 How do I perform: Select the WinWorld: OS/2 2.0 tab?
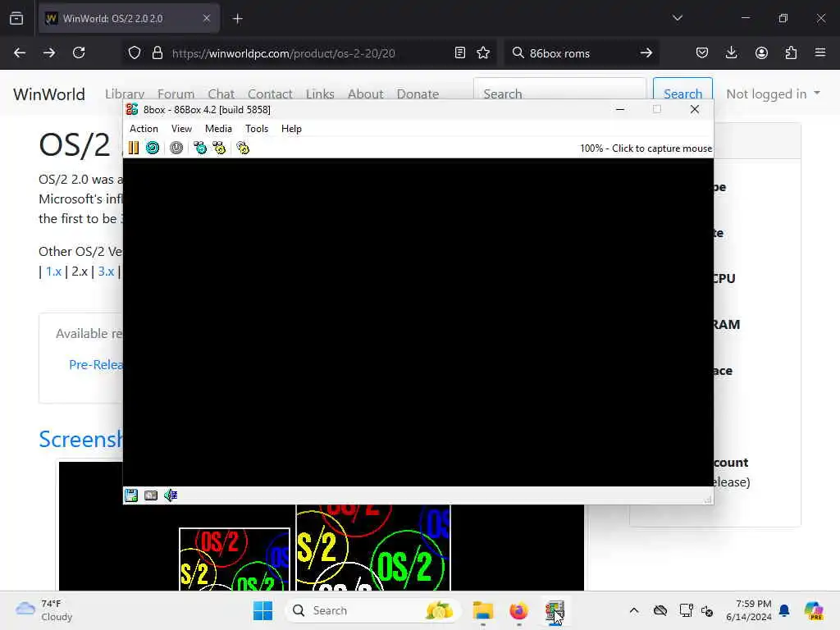tap(129, 19)
